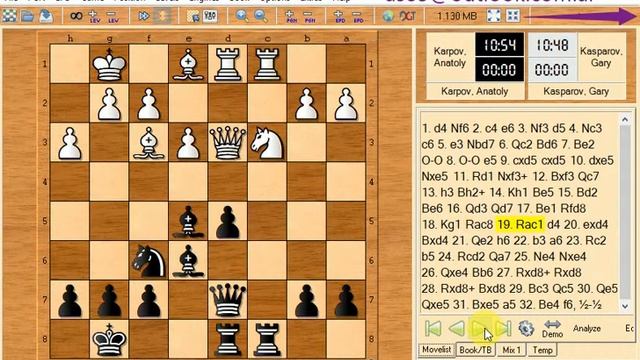640x360 pixels.
Task: Click Karpov's 10:54 clock display
Action: click(x=499, y=45)
